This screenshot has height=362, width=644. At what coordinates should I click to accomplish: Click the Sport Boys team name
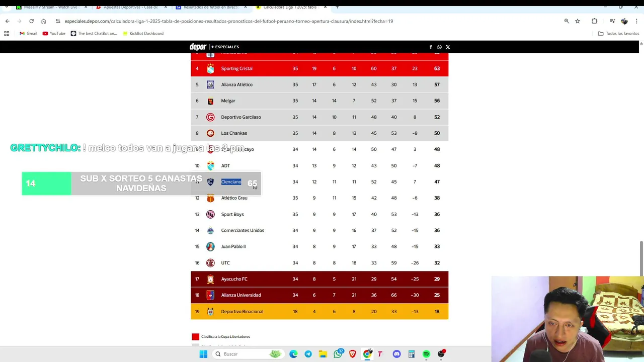pos(232,214)
